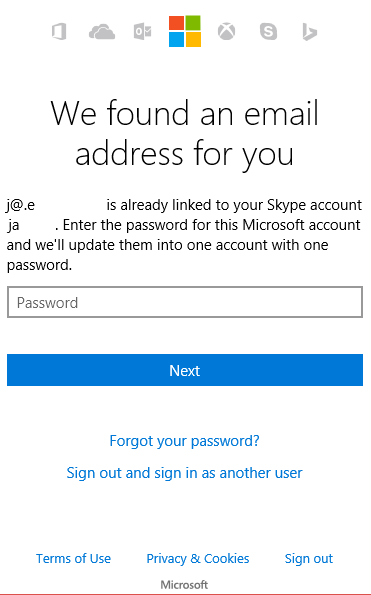This screenshot has height=595, width=371.
Task: Open the Xbox icon
Action: point(226,31)
